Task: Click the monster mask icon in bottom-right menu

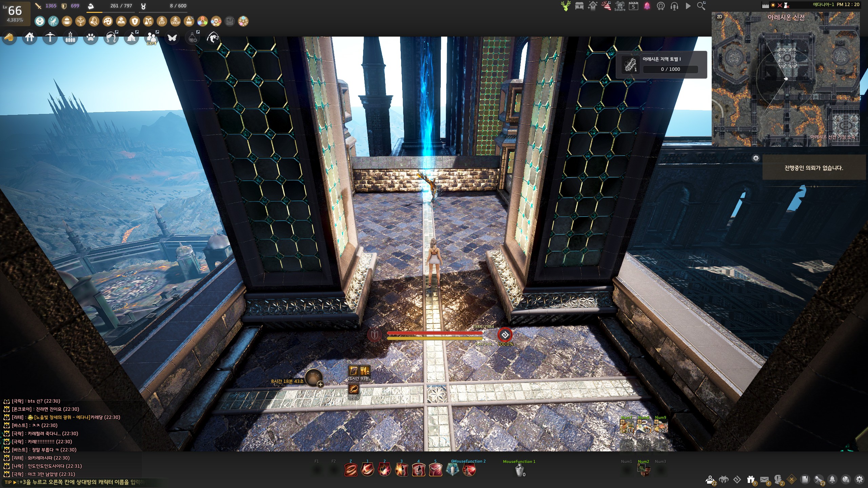Action: (724, 480)
